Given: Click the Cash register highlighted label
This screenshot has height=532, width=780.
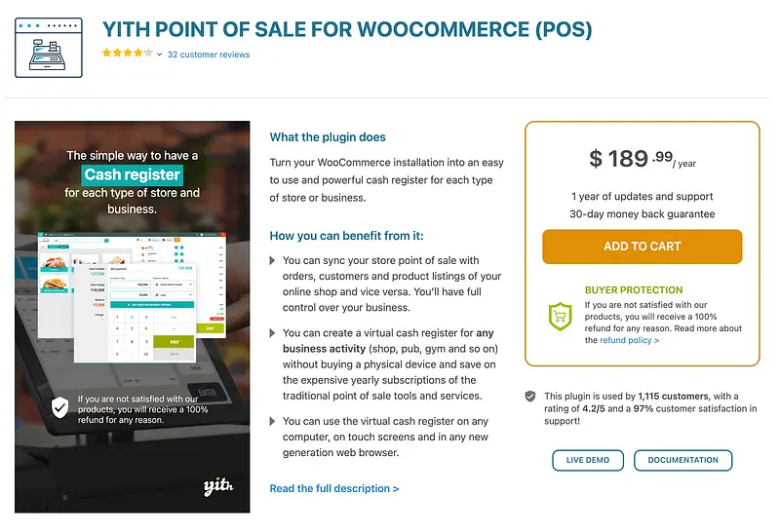Looking at the screenshot, I should click(133, 175).
